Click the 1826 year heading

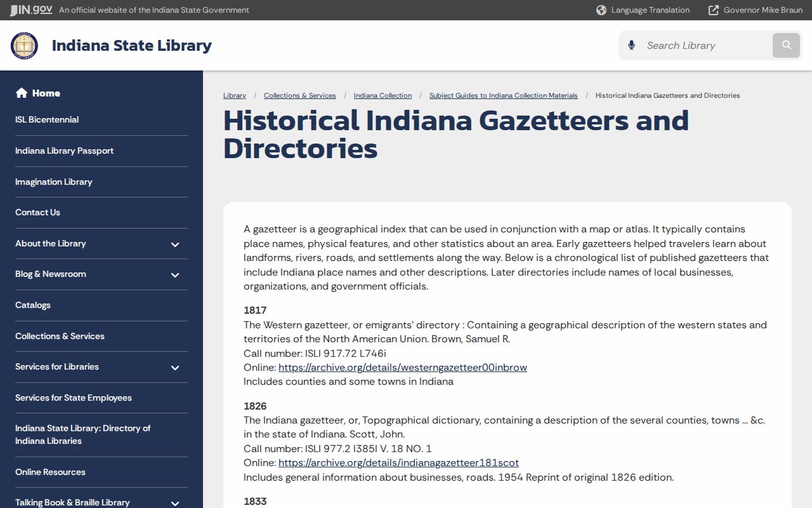coord(255,406)
